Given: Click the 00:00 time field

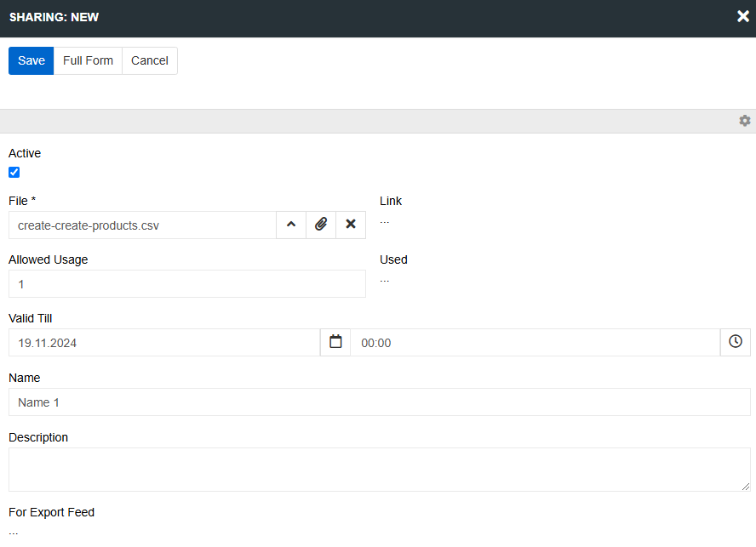Looking at the screenshot, I should (535, 343).
